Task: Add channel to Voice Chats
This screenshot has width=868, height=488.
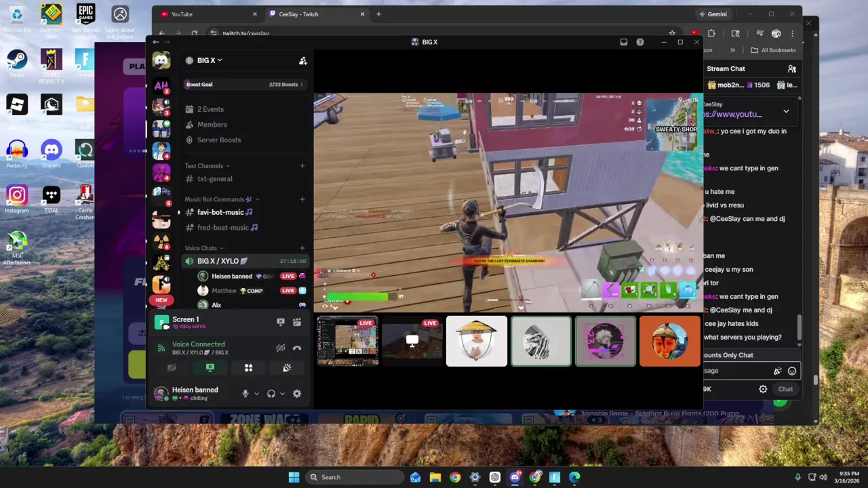Action: [302, 248]
